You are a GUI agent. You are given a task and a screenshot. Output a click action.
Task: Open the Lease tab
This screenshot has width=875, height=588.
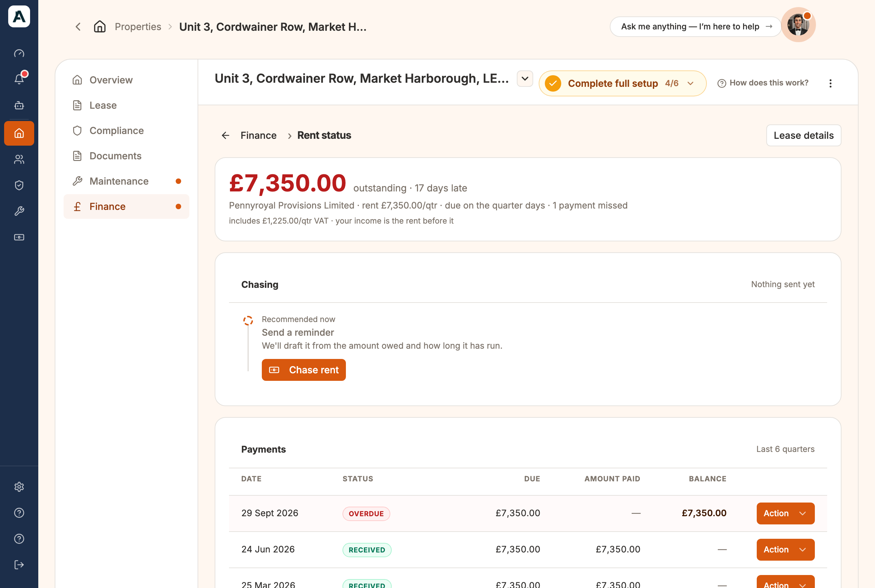pos(126,105)
